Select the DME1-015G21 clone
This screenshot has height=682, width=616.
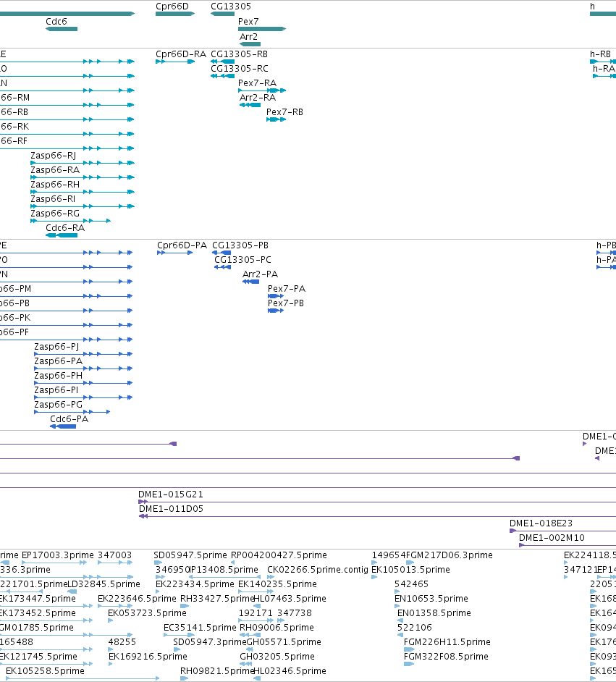pyautogui.click(x=377, y=502)
